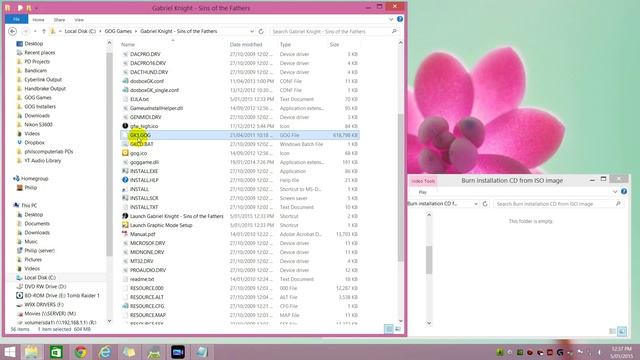
Task: Open Local Disk (C:) in navigation pane
Action: (x=40, y=278)
